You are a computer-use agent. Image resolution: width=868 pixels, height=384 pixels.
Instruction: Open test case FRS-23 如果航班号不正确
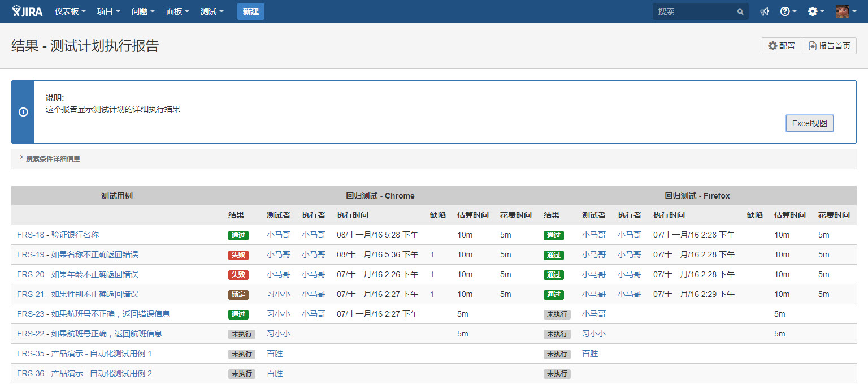pos(93,314)
